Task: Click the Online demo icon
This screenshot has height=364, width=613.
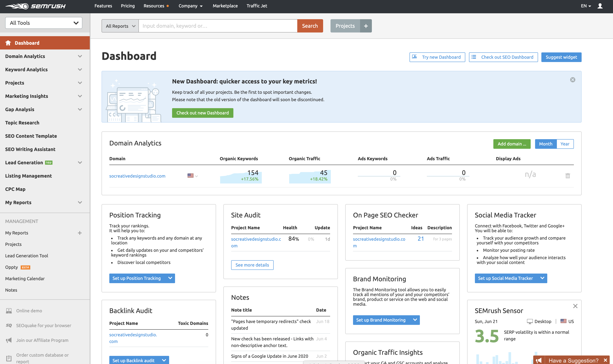Action: tap(9, 311)
